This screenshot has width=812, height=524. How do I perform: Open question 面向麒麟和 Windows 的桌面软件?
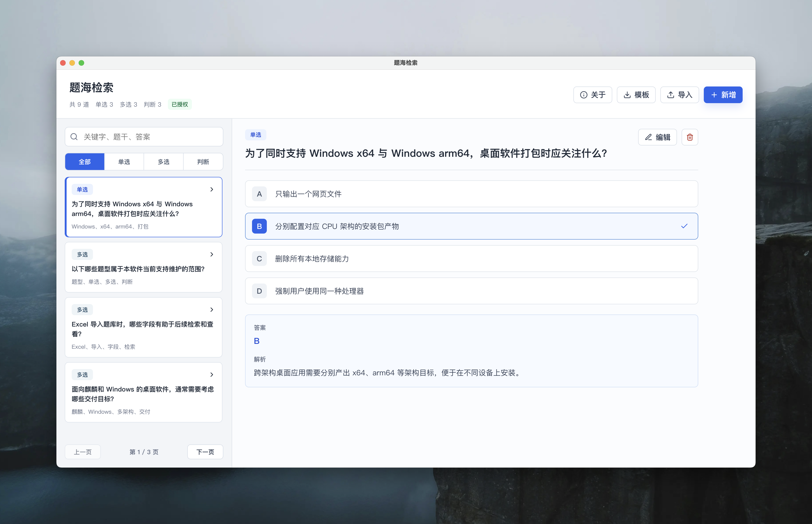[144, 392]
